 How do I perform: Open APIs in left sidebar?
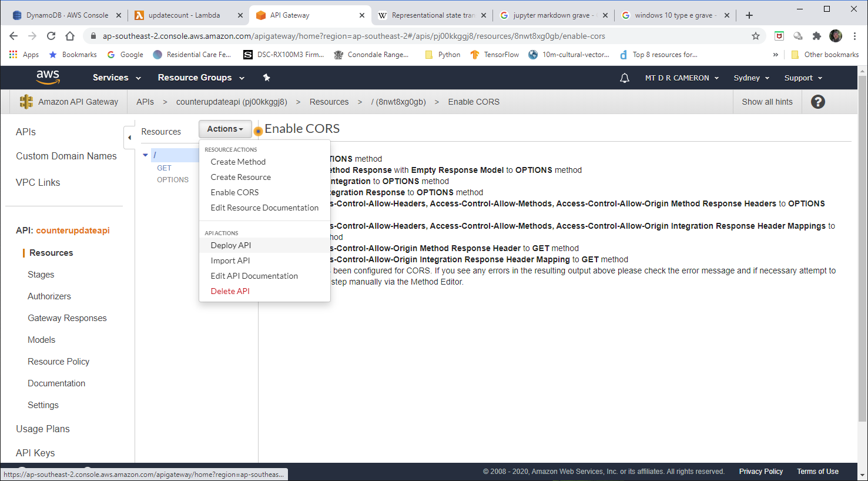click(x=26, y=132)
